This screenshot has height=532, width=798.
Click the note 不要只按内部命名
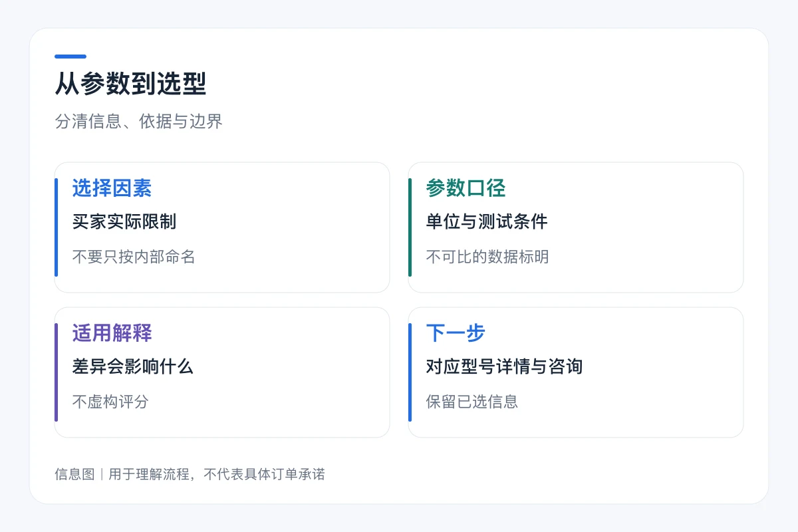(x=134, y=257)
